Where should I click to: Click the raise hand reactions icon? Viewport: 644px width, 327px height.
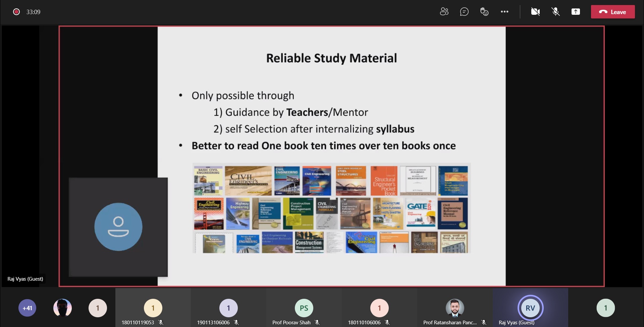pyautogui.click(x=484, y=12)
